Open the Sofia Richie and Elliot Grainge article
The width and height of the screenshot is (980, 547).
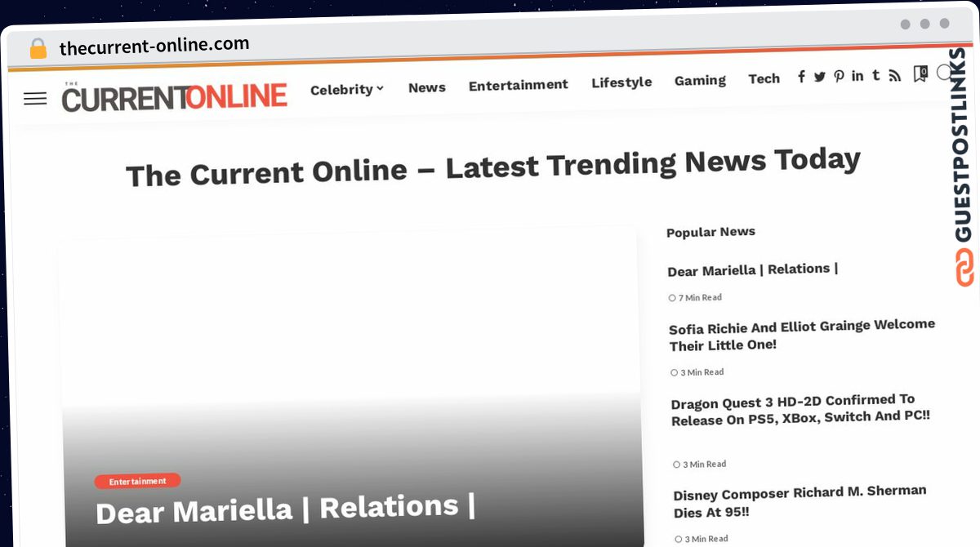(x=802, y=335)
